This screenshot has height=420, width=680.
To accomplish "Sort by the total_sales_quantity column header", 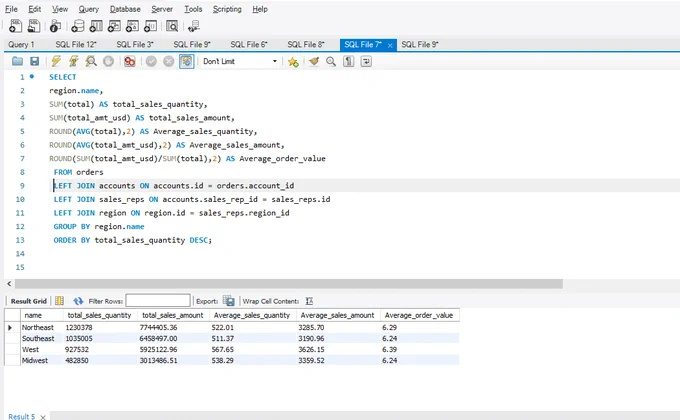I will (x=99, y=315).
